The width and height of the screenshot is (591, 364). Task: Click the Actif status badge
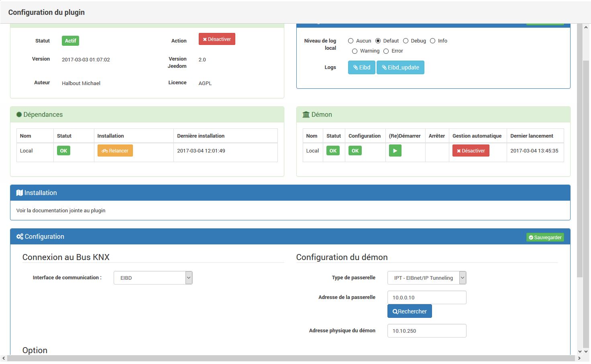click(x=70, y=41)
